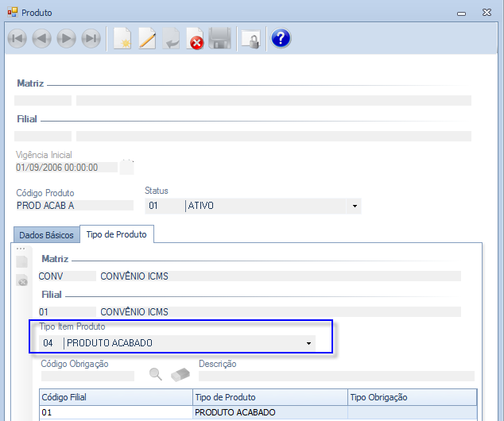
Task: Select the PRODUTO ACABADO table cell
Action: pos(270,412)
